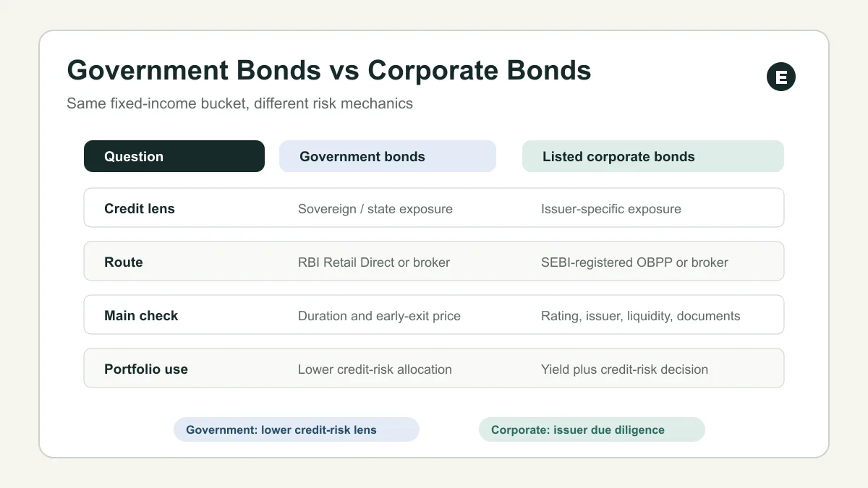
Task: Click Sovereign / state exposure cell
Action: click(x=375, y=209)
